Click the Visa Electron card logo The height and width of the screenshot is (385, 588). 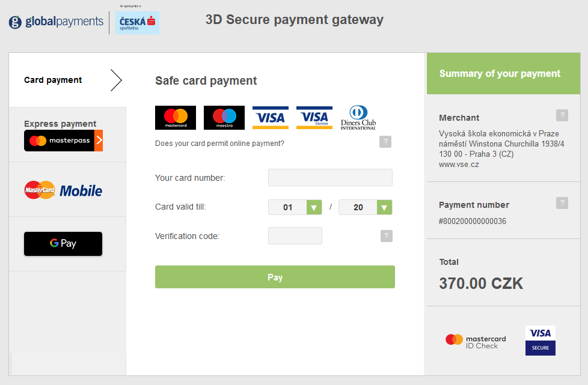314,118
